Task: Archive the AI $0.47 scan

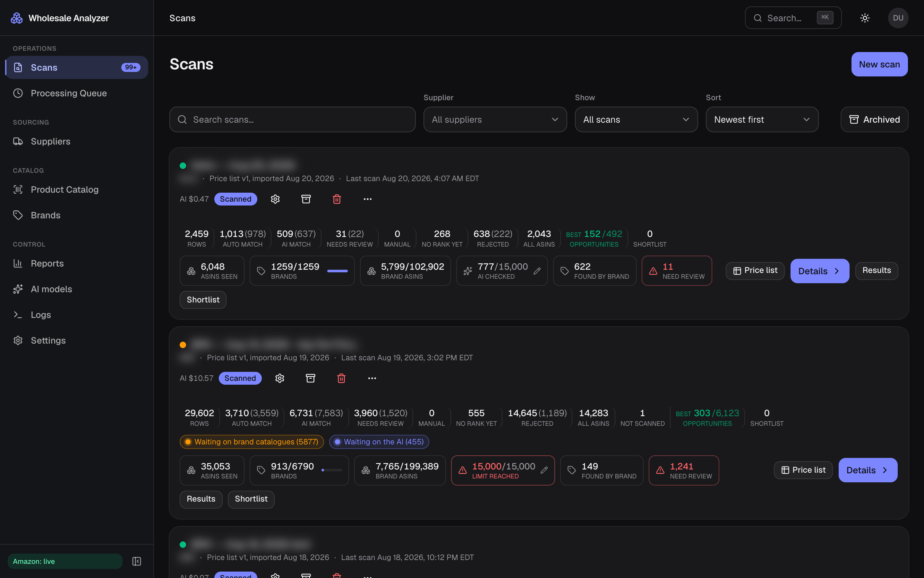Action: (306, 199)
